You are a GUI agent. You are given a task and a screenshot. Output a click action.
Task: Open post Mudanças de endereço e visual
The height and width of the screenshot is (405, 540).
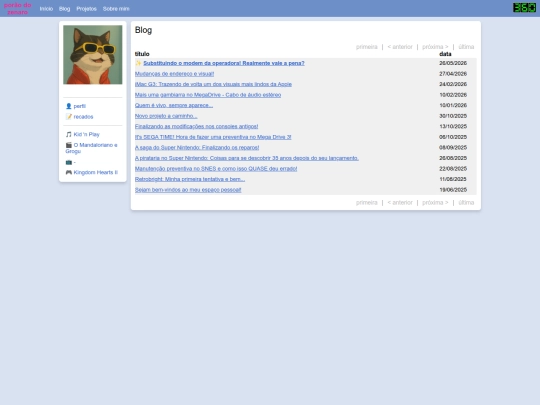pyautogui.click(x=174, y=74)
